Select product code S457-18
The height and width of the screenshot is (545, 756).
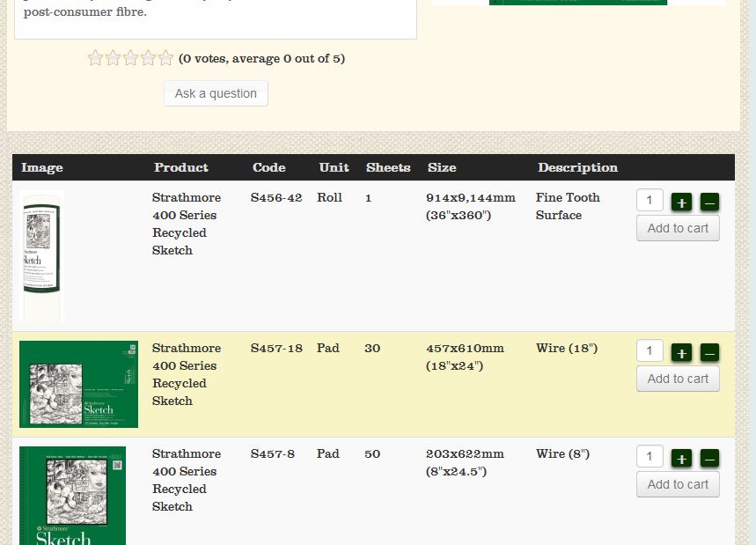pyautogui.click(x=276, y=349)
